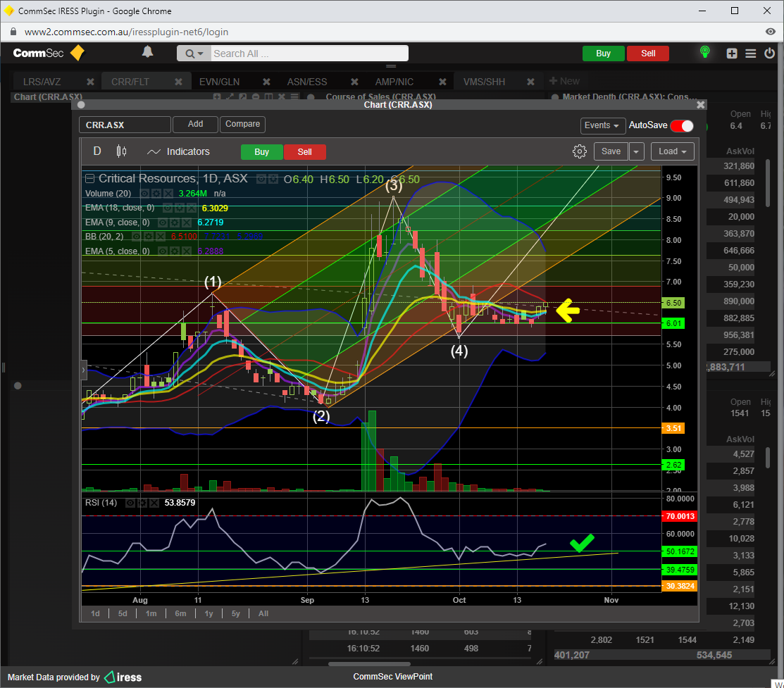Screen dimensions: 784x688
Task: Remove the EMA (18, close, 0) indicator
Action: tap(192, 208)
